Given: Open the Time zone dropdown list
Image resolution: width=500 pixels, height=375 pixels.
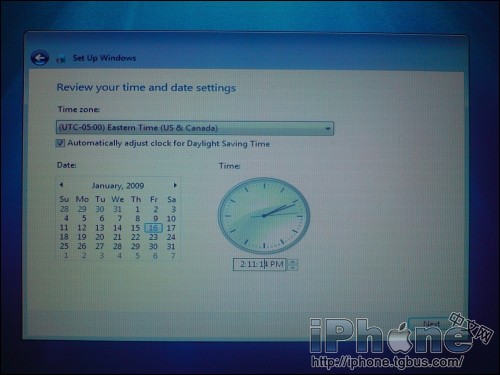Looking at the screenshot, I should pos(195,128).
